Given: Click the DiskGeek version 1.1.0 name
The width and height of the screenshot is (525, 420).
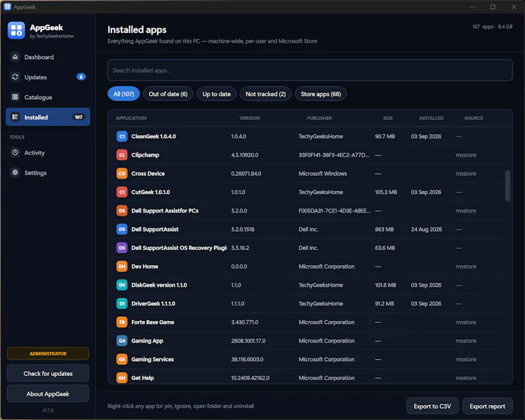Looking at the screenshot, I should coord(159,285).
